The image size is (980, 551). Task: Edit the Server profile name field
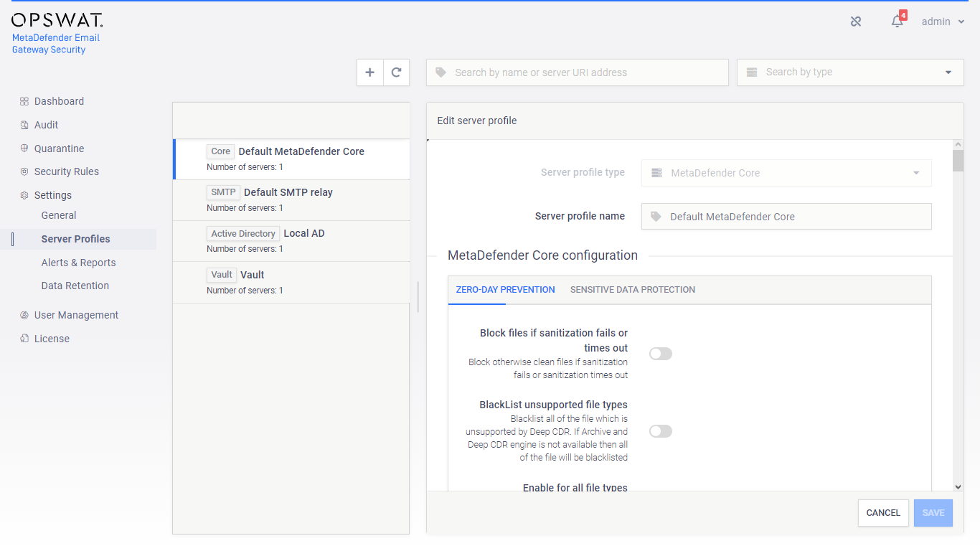pyautogui.click(x=786, y=217)
